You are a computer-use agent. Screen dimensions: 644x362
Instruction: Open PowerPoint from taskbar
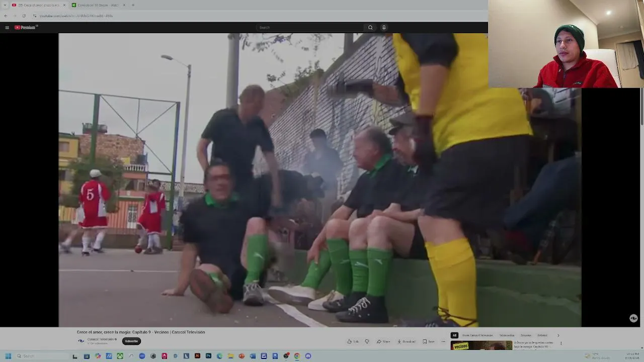click(242, 356)
